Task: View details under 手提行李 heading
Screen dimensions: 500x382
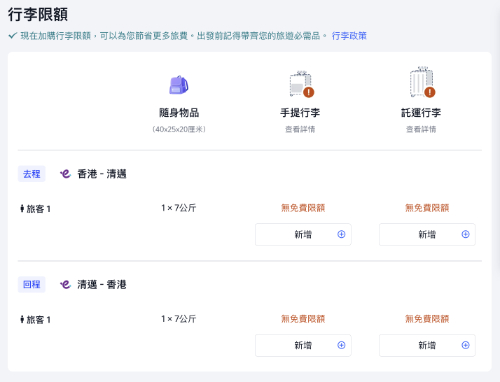Action: click(300, 129)
